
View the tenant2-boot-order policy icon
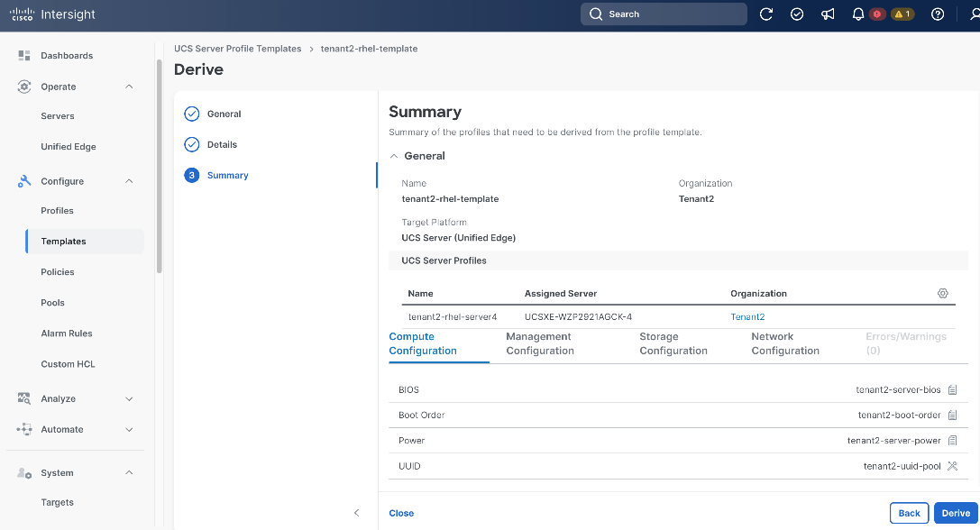[x=952, y=415]
